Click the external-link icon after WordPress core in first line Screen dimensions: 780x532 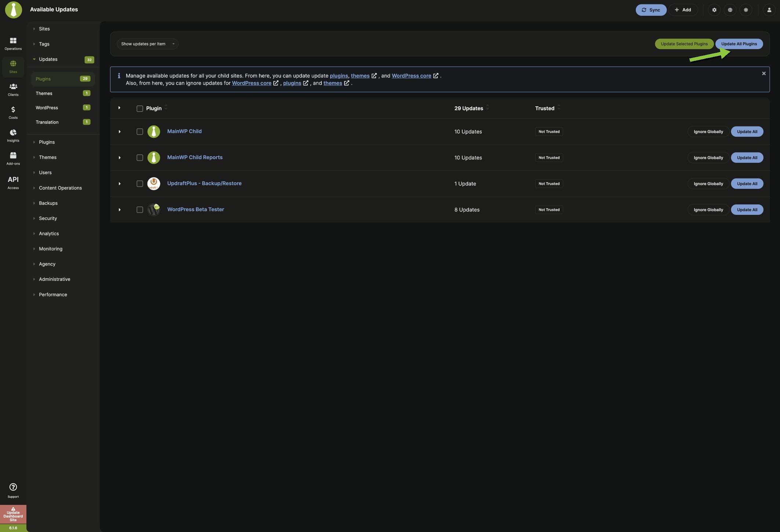coord(436,76)
